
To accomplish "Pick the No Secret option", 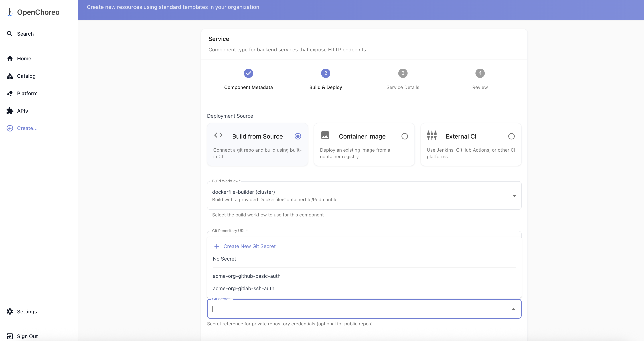I will click(224, 259).
